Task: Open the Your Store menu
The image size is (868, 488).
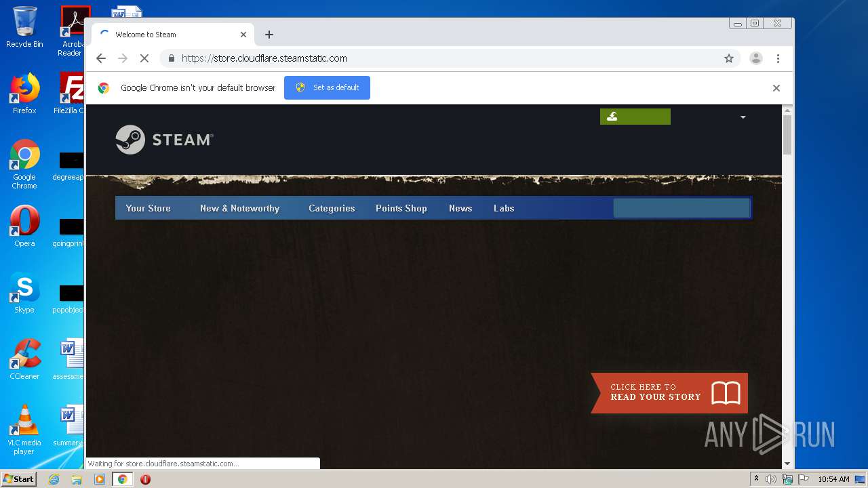Action: coord(148,208)
